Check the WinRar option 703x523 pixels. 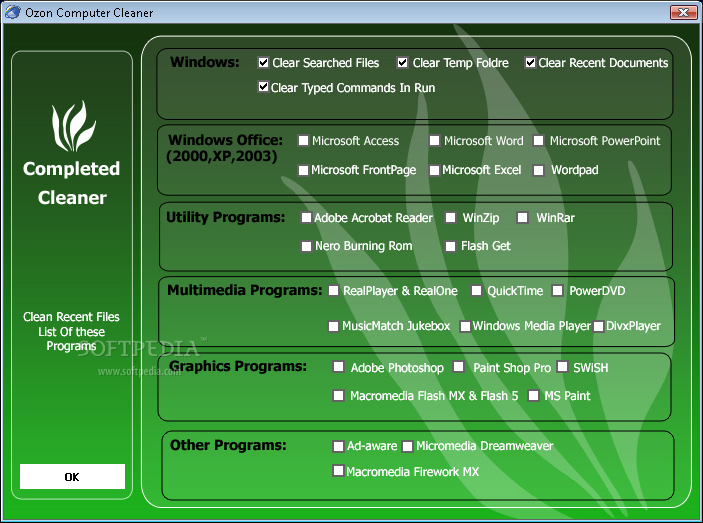[x=522, y=218]
